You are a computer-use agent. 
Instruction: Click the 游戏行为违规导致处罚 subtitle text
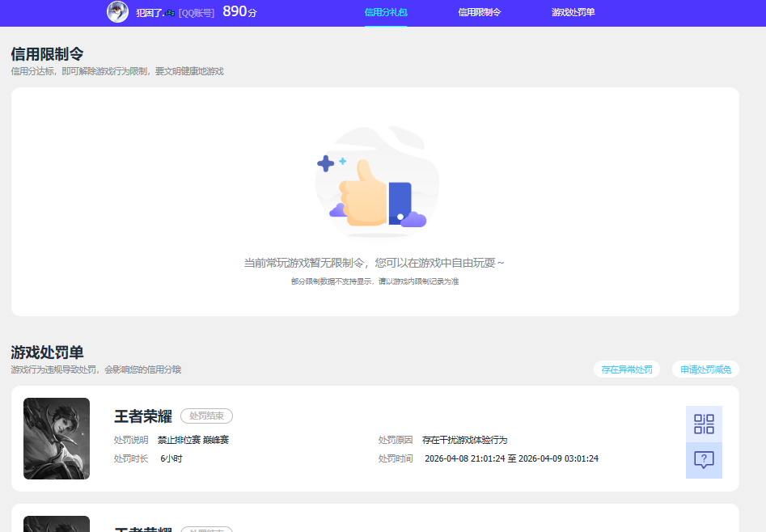(95, 369)
